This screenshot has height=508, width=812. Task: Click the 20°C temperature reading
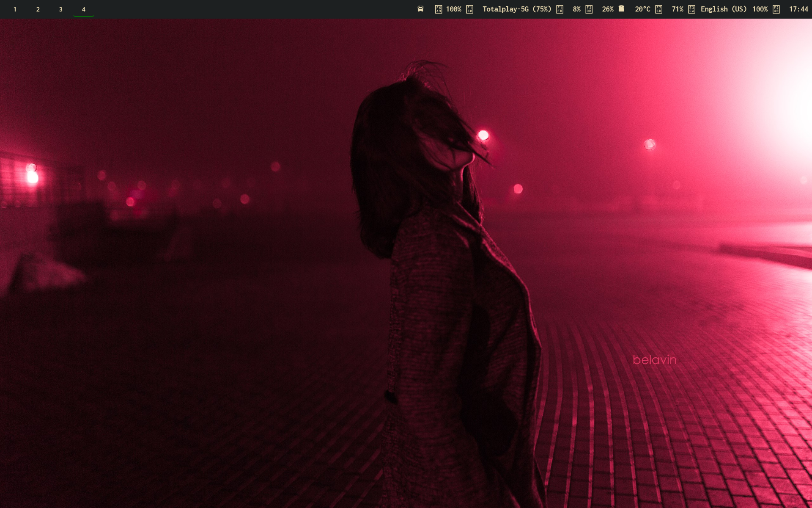642,9
